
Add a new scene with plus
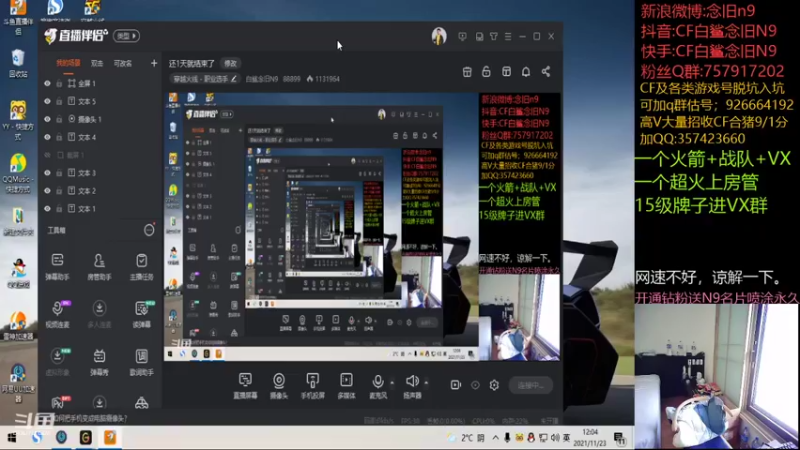point(154,63)
